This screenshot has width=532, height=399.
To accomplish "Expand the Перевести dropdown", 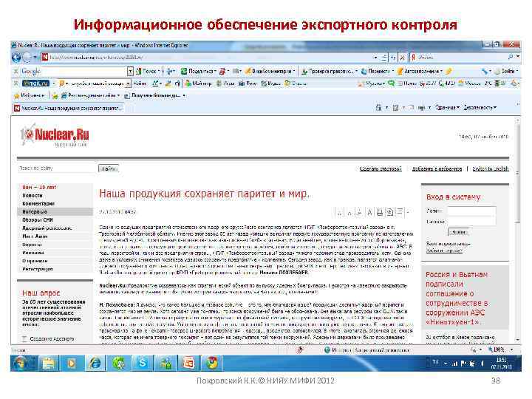I will click(x=392, y=71).
